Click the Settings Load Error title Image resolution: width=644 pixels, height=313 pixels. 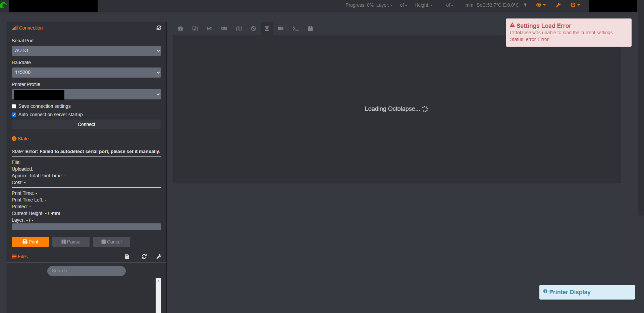544,26
